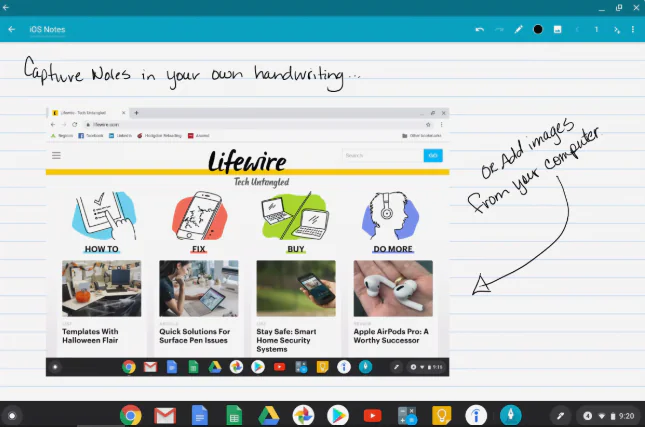
Task: Open Google Docs from the bottom shelf
Action: [x=200, y=415]
